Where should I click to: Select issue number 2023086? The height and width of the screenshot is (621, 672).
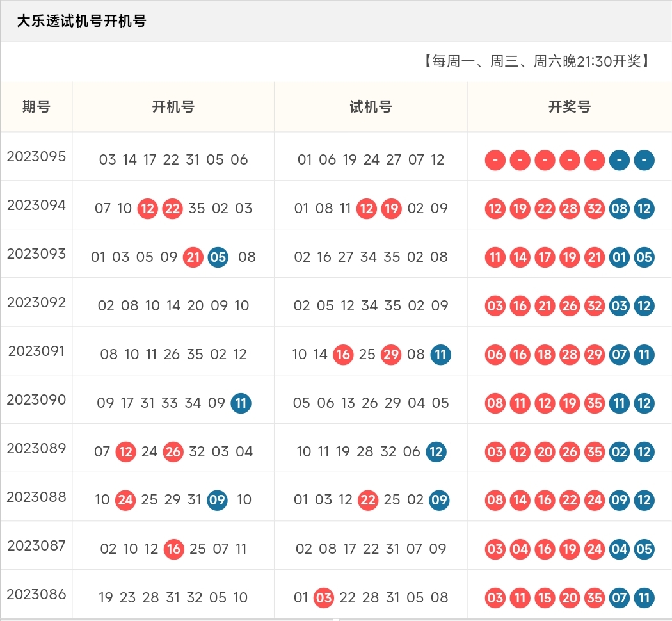pyautogui.click(x=36, y=594)
